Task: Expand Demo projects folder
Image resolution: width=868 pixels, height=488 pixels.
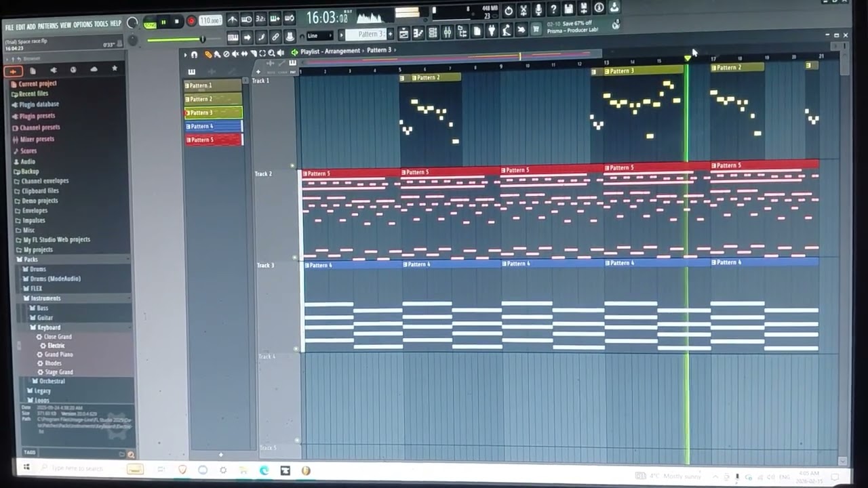Action: 39,201
